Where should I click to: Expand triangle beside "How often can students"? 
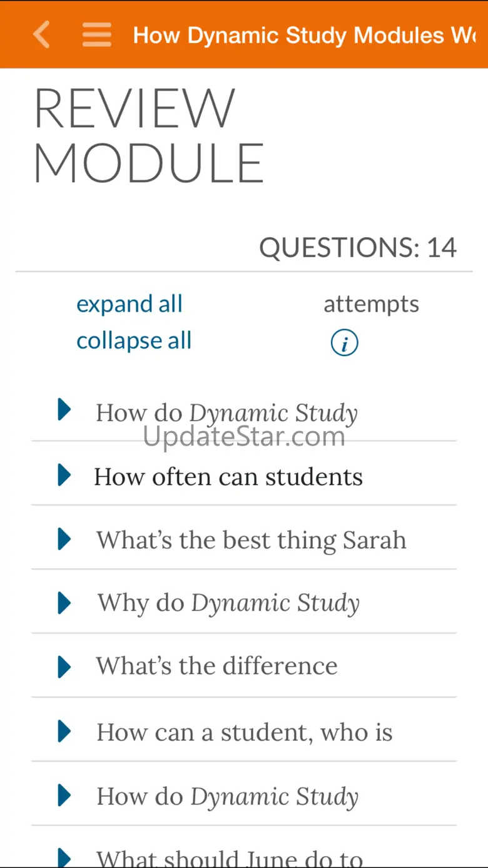pyautogui.click(x=64, y=475)
